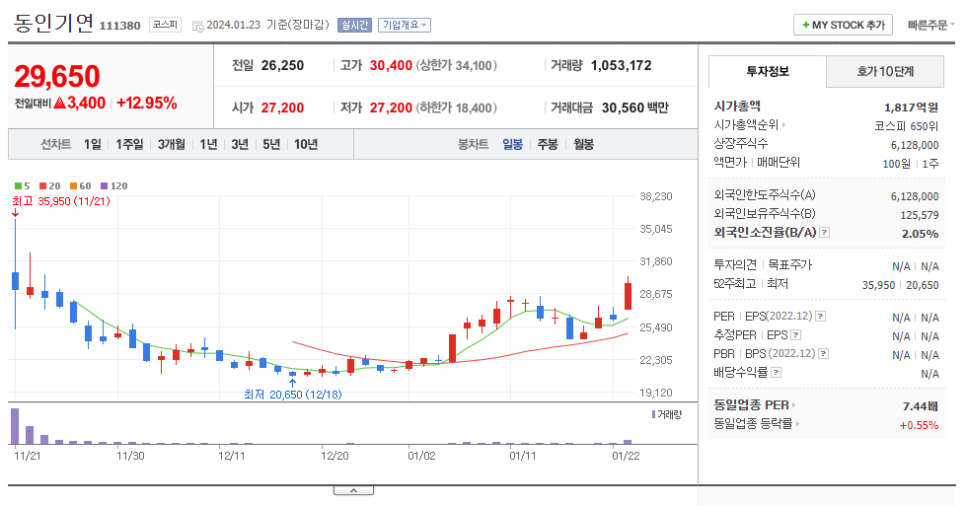Click the 거래대금 value 30,560 백만
Viewport: 966px width, 506px height.
pyautogui.click(x=635, y=108)
